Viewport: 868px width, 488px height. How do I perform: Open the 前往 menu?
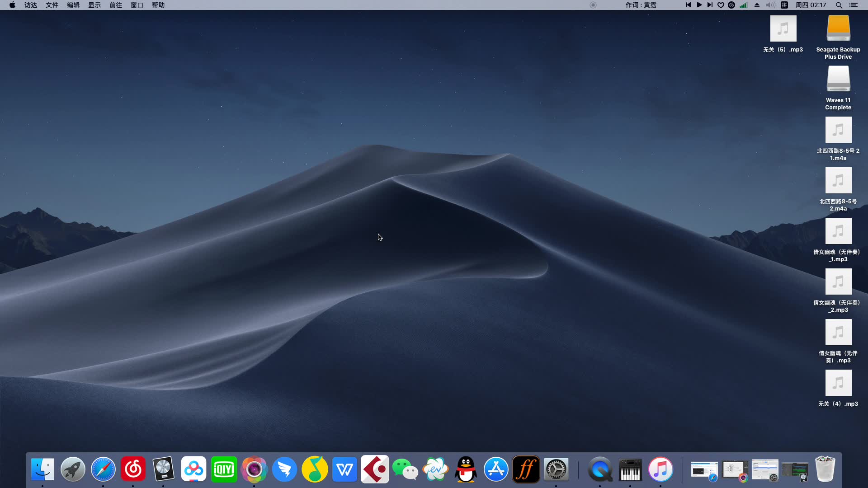point(116,5)
